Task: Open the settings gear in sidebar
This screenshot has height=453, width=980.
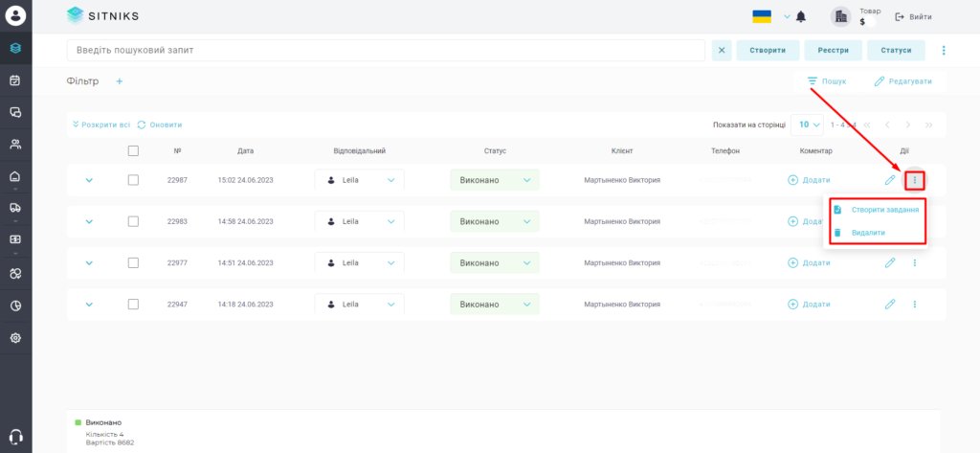Action: point(15,338)
